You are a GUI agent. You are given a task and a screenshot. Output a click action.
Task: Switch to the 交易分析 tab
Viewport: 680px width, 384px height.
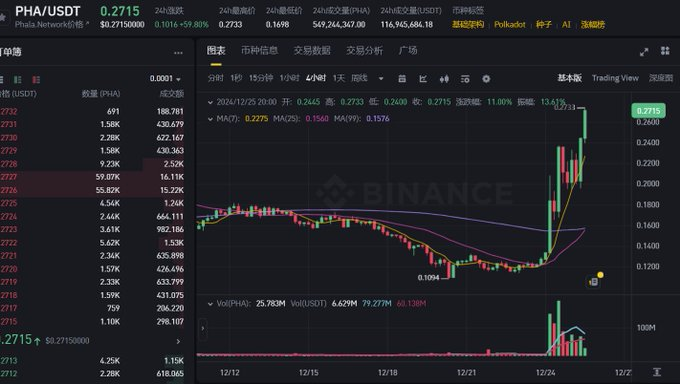[364, 51]
